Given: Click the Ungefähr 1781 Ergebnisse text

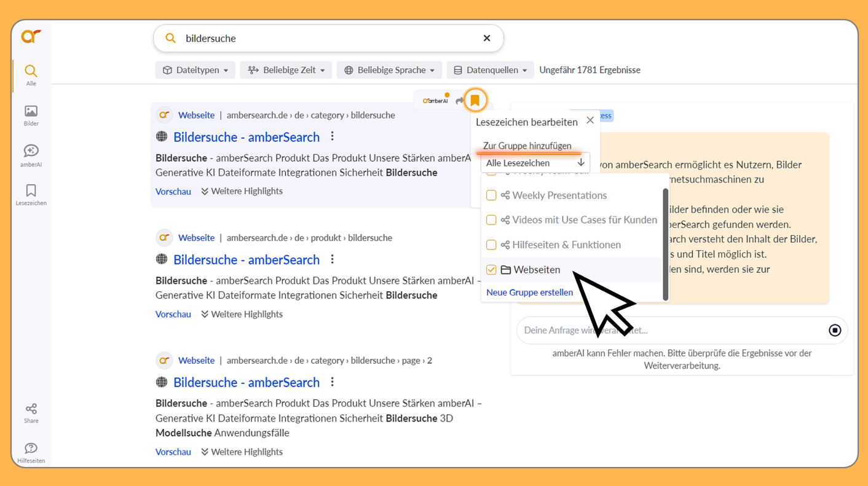Looking at the screenshot, I should point(590,70).
